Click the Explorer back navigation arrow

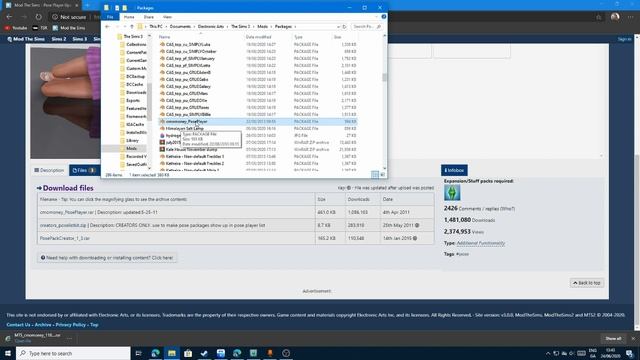coord(107,27)
